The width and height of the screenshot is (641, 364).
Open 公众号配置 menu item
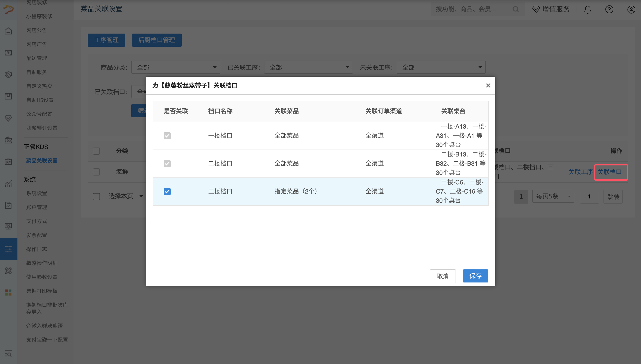tap(39, 114)
